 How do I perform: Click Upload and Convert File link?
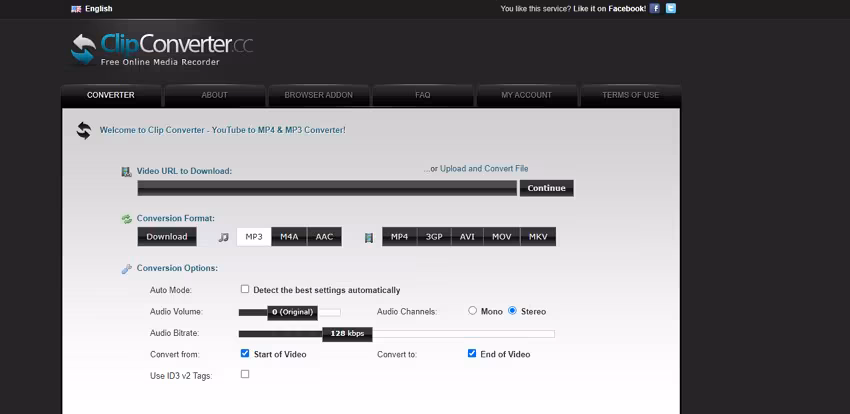(x=484, y=169)
